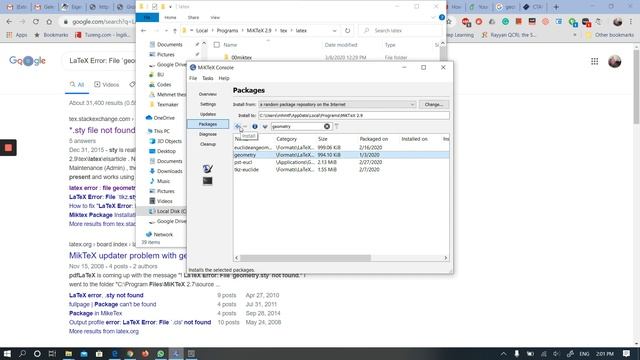Open the TeXworks icon in the MiKTeX sidebar
This screenshot has height=360, width=640.
[x=207, y=168]
